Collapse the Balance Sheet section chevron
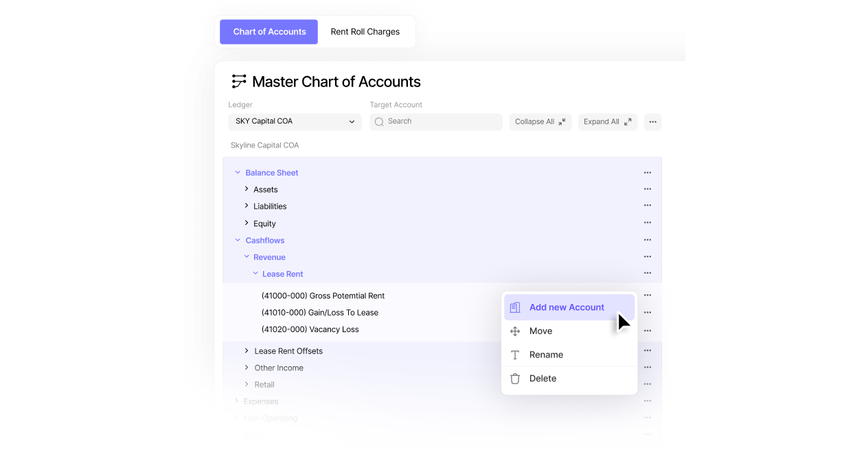This screenshot has width=868, height=461. click(x=238, y=173)
